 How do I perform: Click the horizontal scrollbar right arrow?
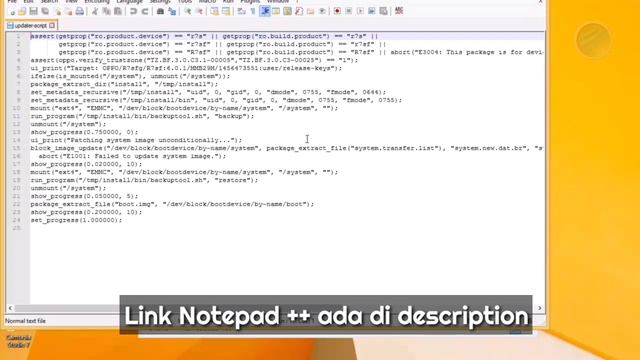click(x=540, y=308)
